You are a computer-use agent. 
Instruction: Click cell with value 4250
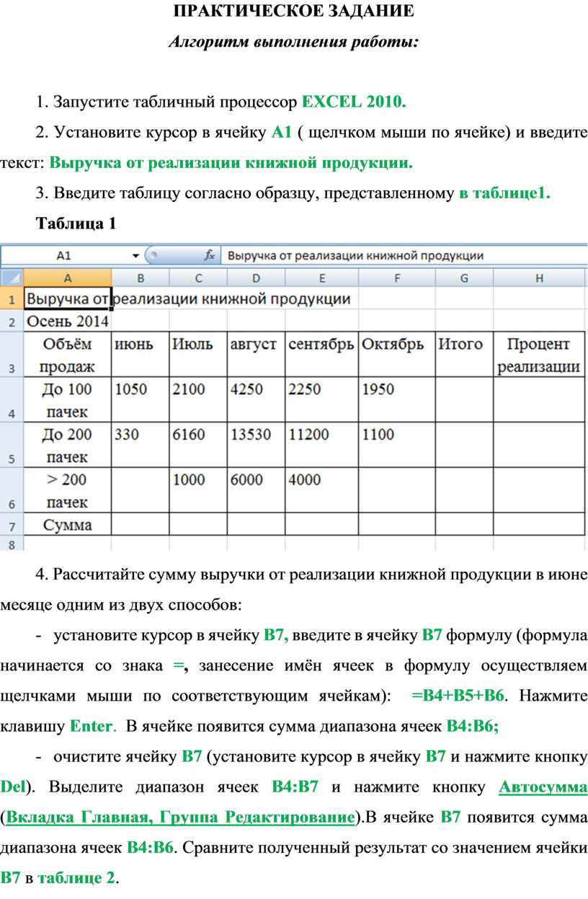257,400
